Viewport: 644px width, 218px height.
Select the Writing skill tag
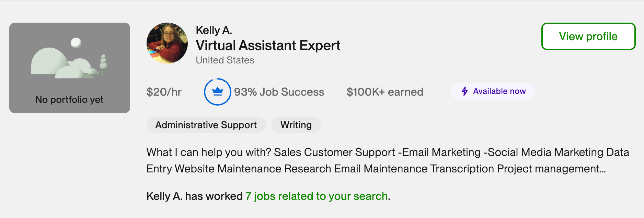[x=296, y=125]
